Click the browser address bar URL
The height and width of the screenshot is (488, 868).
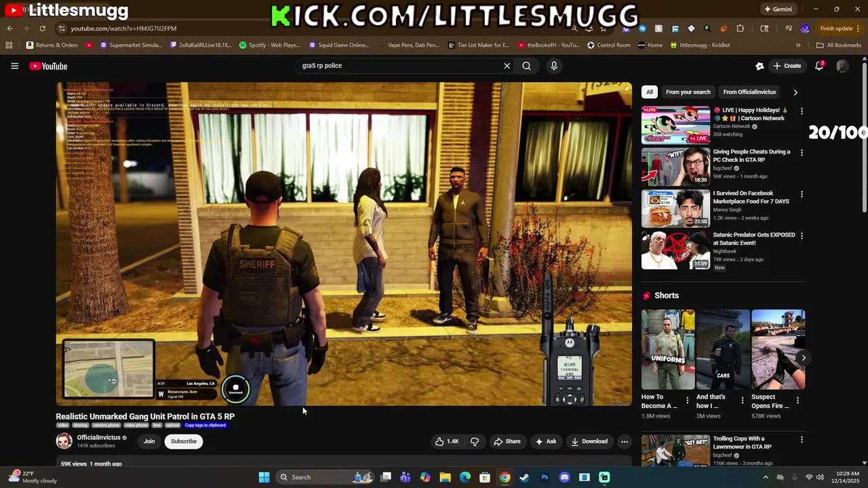click(x=123, y=28)
